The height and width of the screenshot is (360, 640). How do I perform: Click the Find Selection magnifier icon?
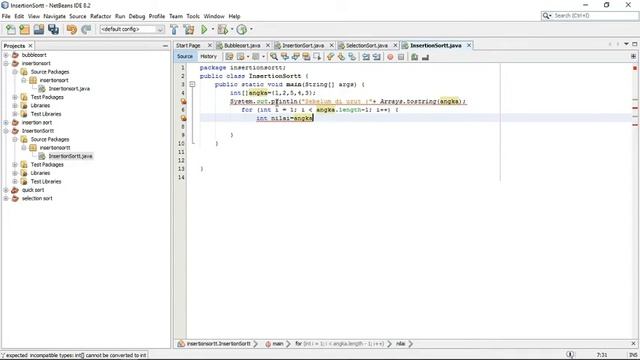pos(274,57)
